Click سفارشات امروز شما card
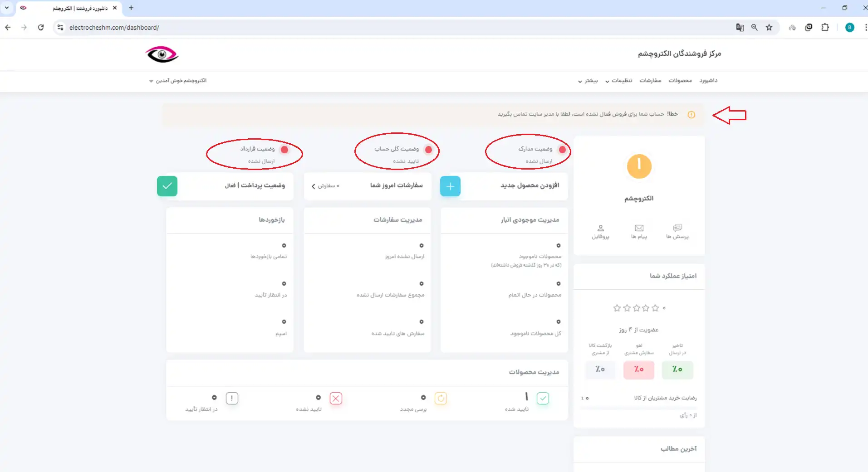Screen dimensions: 868x472 pyautogui.click(x=367, y=186)
